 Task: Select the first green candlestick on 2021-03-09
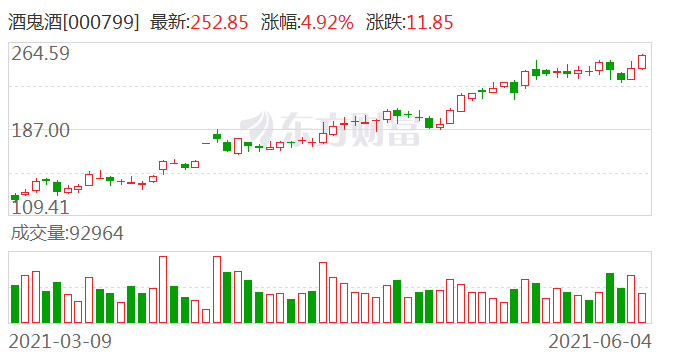click(15, 197)
